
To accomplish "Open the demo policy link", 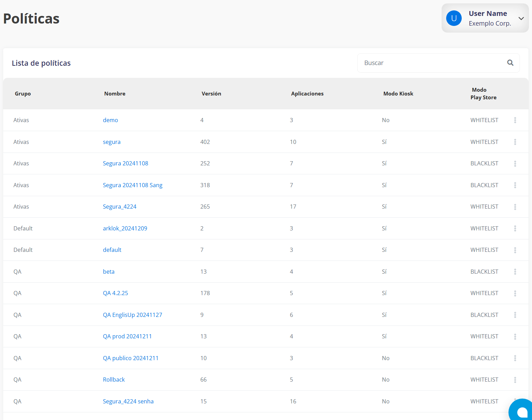I will pos(110,120).
